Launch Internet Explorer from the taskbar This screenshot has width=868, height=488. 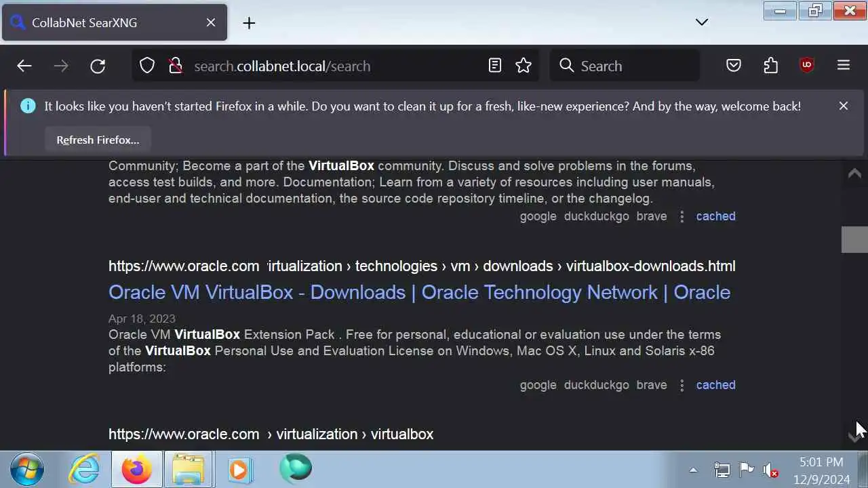point(85,469)
